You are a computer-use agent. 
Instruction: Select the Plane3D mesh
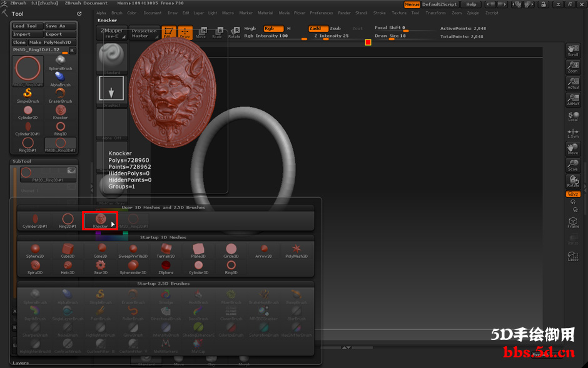coord(198,250)
